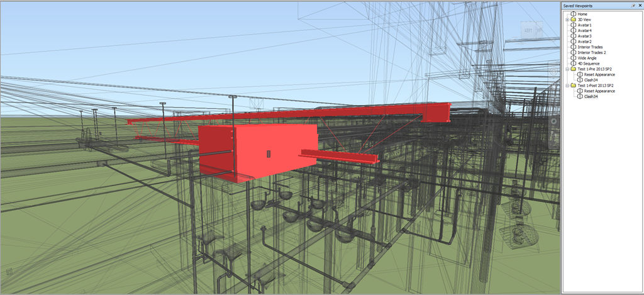Open the Interior Trades 2 viewpoint
This screenshot has width=644, height=295.
591,53
